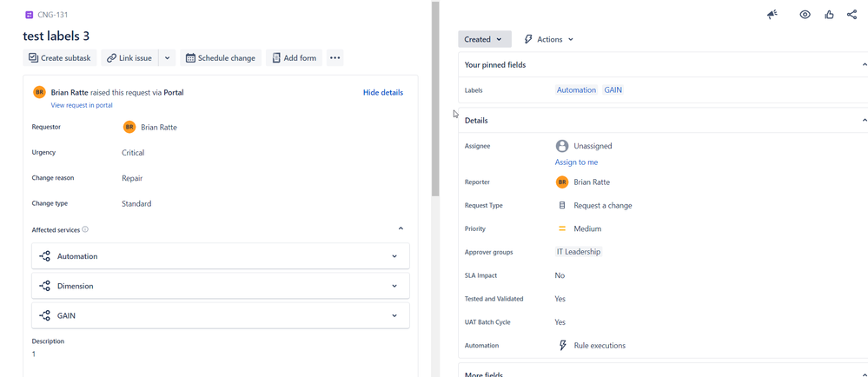This screenshot has height=377, width=868.
Task: Open the dropdown arrow beside Link issue
Action: (x=167, y=57)
